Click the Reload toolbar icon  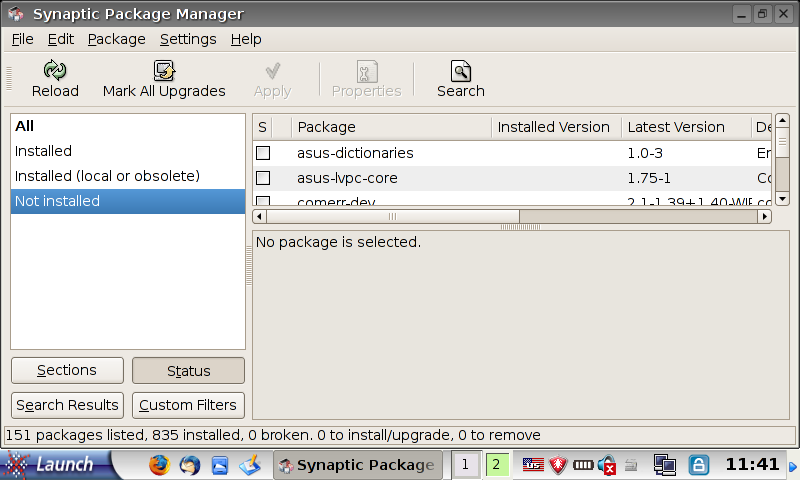55,70
